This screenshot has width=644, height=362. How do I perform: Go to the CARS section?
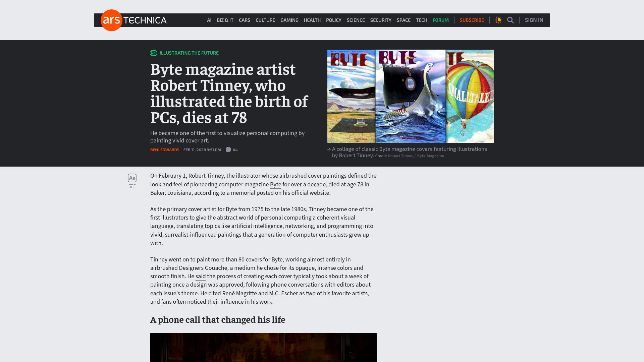245,20
